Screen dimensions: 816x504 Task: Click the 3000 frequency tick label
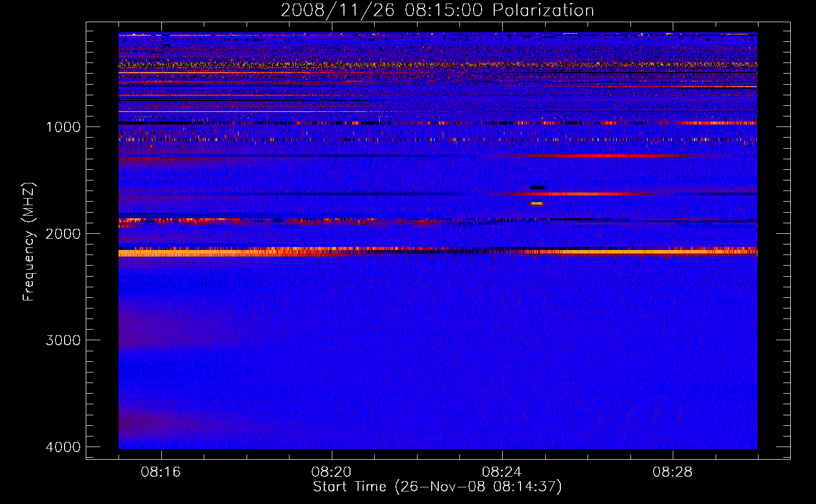pos(63,340)
